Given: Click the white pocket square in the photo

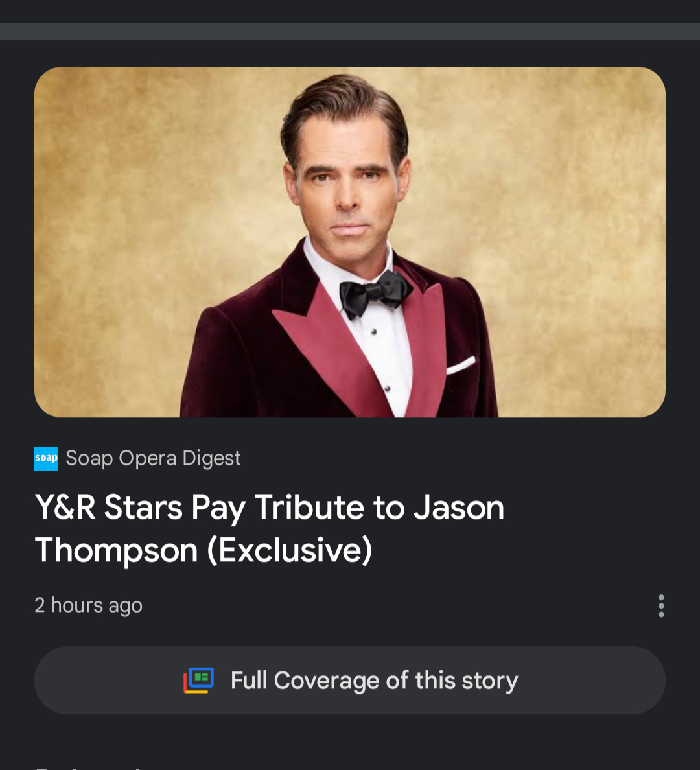Looking at the screenshot, I should (x=461, y=366).
